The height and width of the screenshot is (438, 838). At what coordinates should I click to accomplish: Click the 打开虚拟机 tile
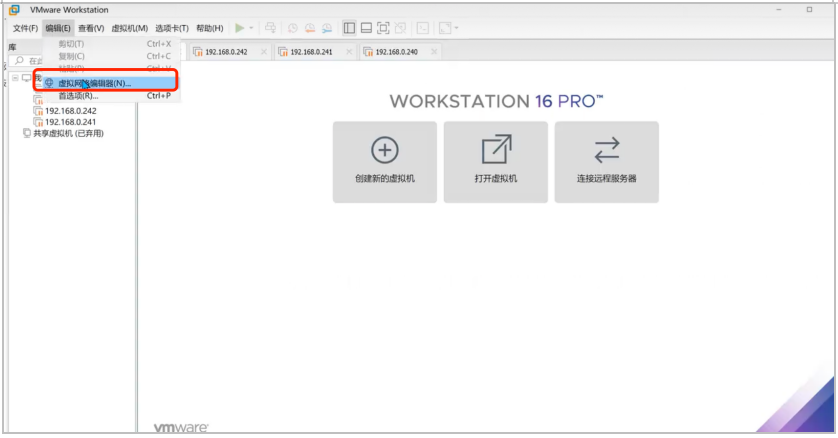point(495,162)
